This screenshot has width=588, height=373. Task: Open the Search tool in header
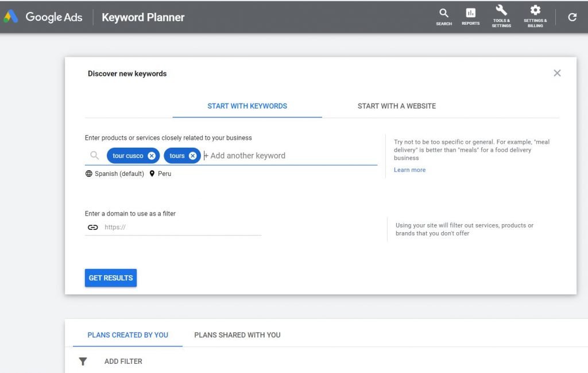pos(444,17)
